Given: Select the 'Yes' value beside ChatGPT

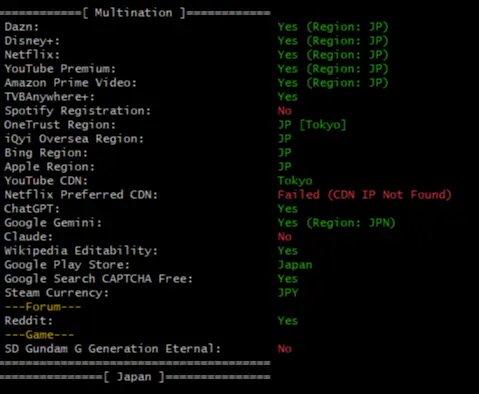Looking at the screenshot, I should pyautogui.click(x=288, y=209).
